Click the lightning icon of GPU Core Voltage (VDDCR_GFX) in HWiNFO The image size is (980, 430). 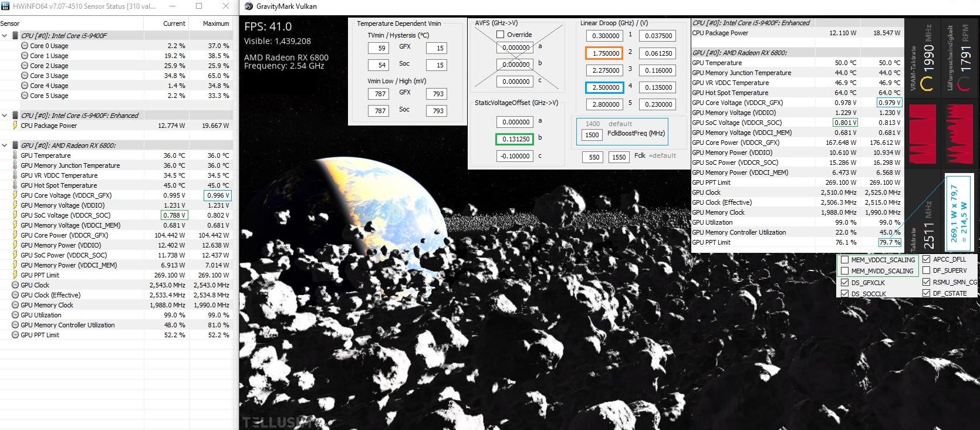click(15, 195)
